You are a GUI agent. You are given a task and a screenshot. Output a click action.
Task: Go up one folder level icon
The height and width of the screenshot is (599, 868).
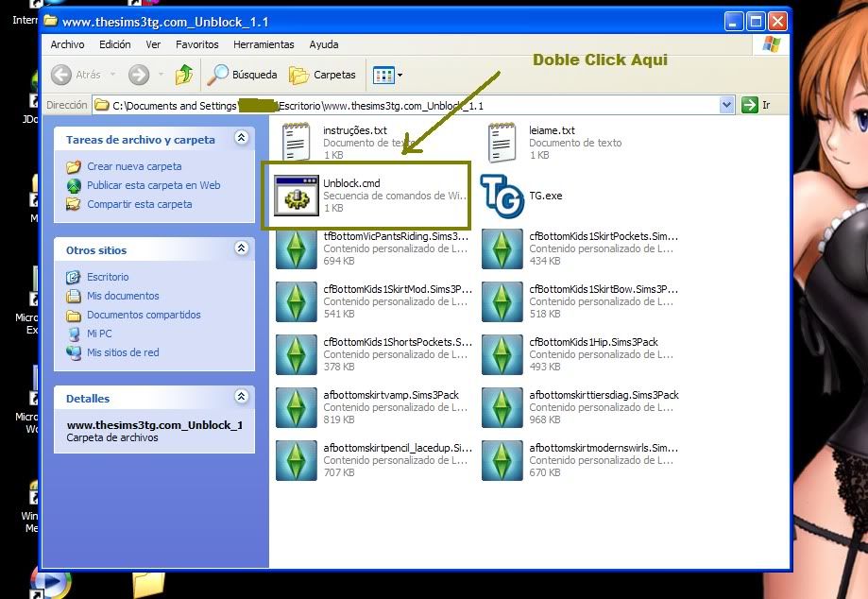tap(184, 75)
